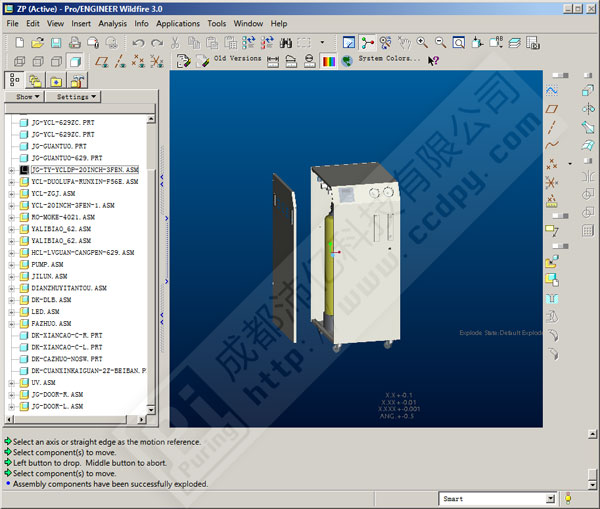Expand YCL-ZGJ.ASM tree node
The height and width of the screenshot is (509, 600).
(x=11, y=194)
